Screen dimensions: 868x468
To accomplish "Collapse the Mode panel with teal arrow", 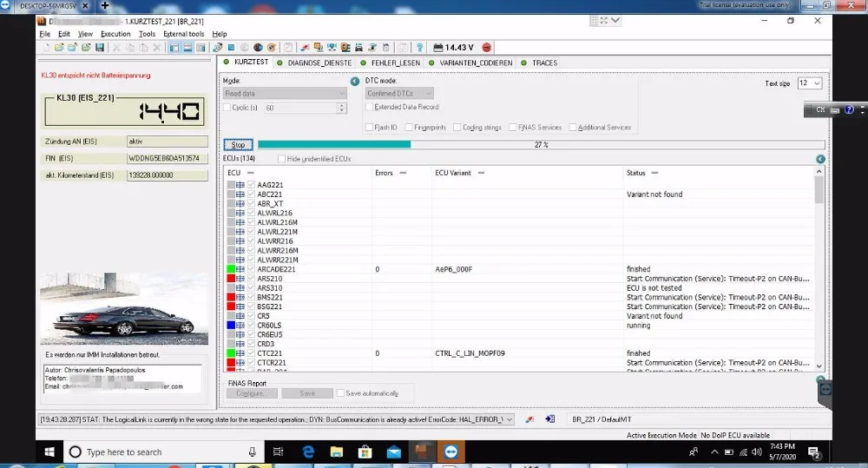I will pyautogui.click(x=355, y=82).
